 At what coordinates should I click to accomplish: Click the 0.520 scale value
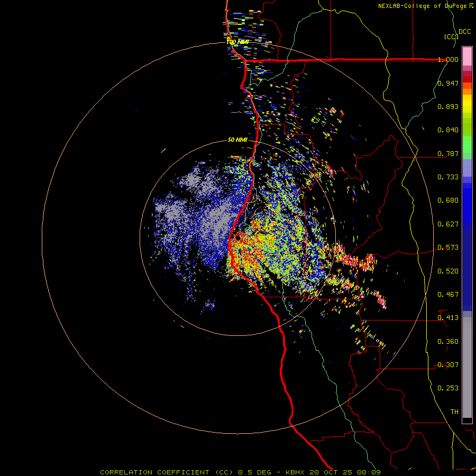448,271
